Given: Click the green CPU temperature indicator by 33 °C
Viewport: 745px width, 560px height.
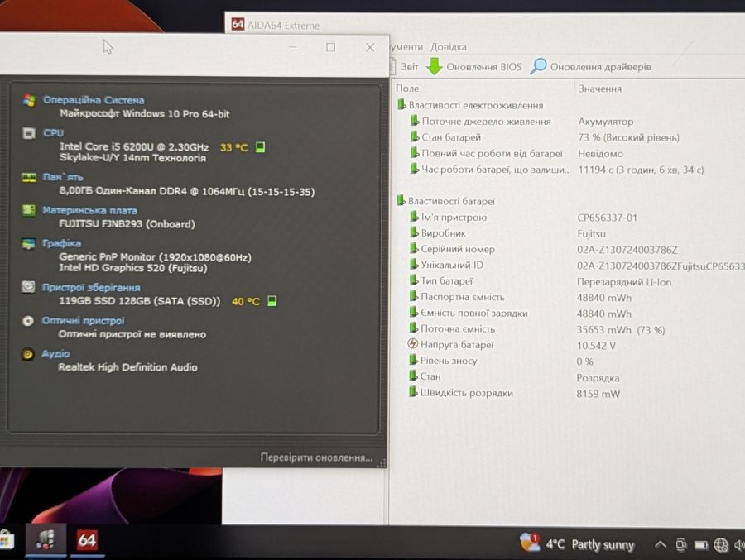Looking at the screenshot, I should coord(260,147).
